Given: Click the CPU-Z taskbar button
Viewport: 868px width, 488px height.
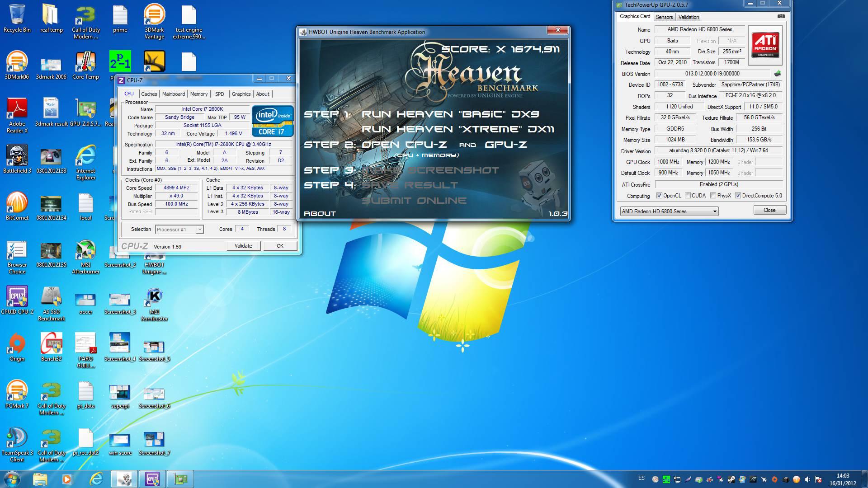Looking at the screenshot, I should click(152, 479).
